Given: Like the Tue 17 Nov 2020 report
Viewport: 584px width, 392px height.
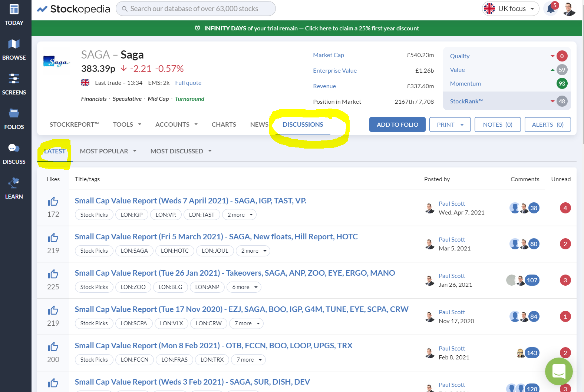Looking at the screenshot, I should tap(53, 310).
